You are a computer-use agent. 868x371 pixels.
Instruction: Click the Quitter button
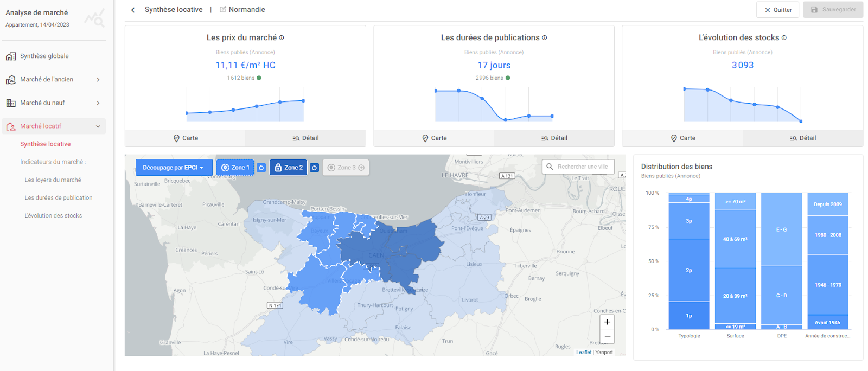coord(777,10)
